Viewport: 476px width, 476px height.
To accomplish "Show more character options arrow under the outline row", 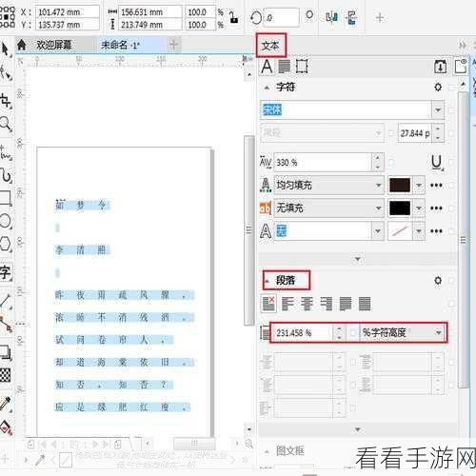I will (x=358, y=259).
